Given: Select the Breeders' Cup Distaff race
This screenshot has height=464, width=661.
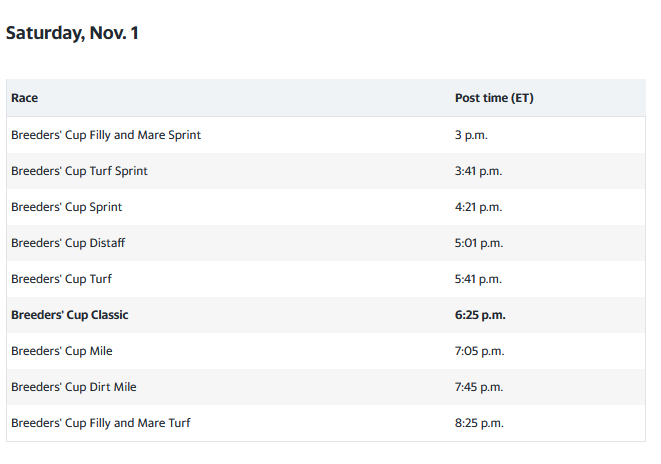Looking at the screenshot, I should click(x=68, y=243).
